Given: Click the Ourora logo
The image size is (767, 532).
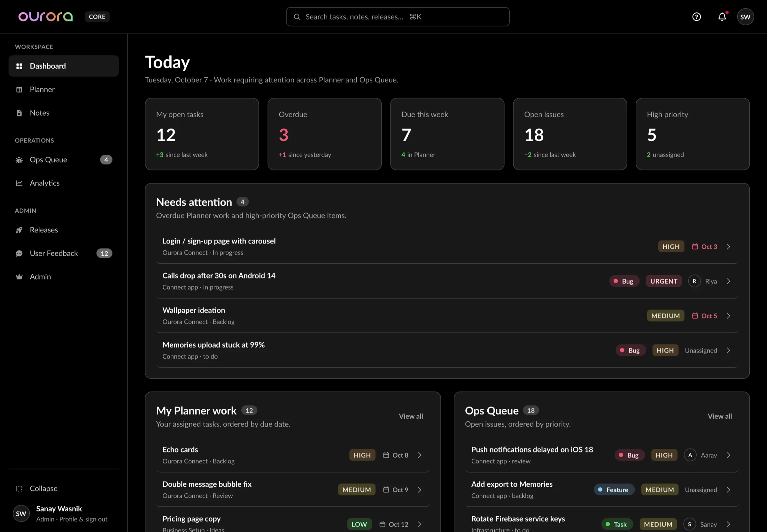Looking at the screenshot, I should (45, 17).
